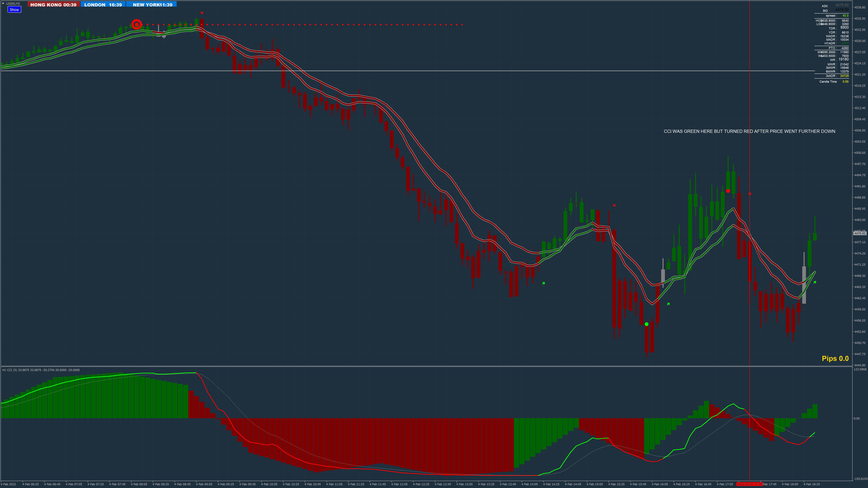Screen dimensions: 868x488
Task: Click the red down arrow near 15:25
Action: tap(614, 205)
